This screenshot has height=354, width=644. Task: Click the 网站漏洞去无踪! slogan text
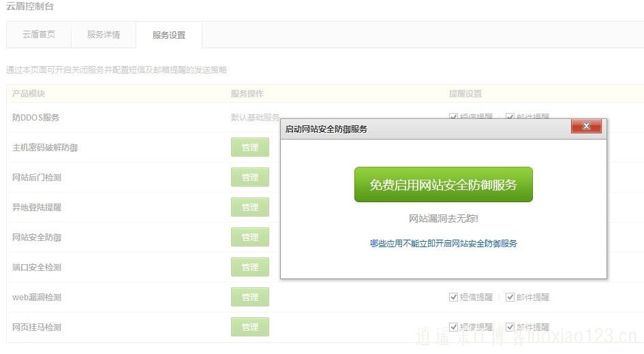coord(444,219)
